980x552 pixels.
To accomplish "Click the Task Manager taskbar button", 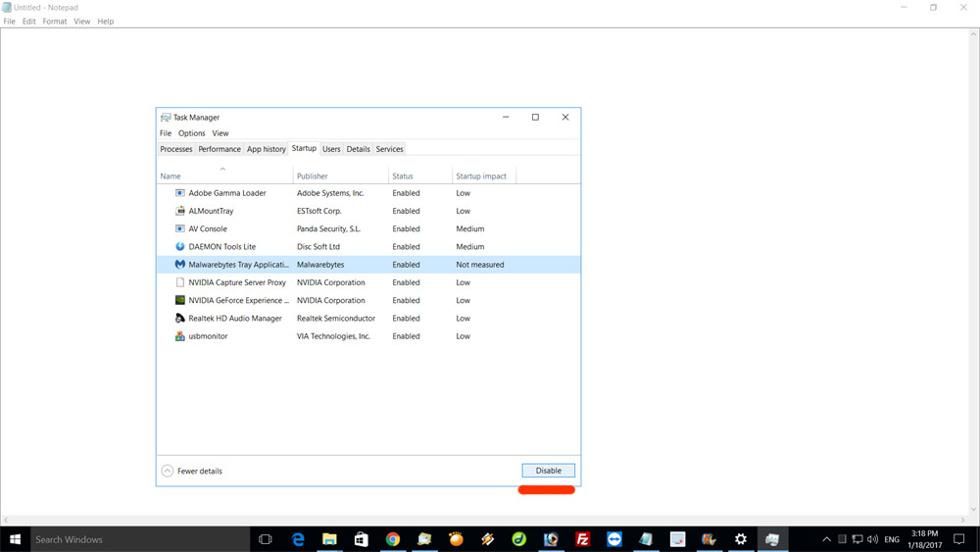I will tap(772, 539).
